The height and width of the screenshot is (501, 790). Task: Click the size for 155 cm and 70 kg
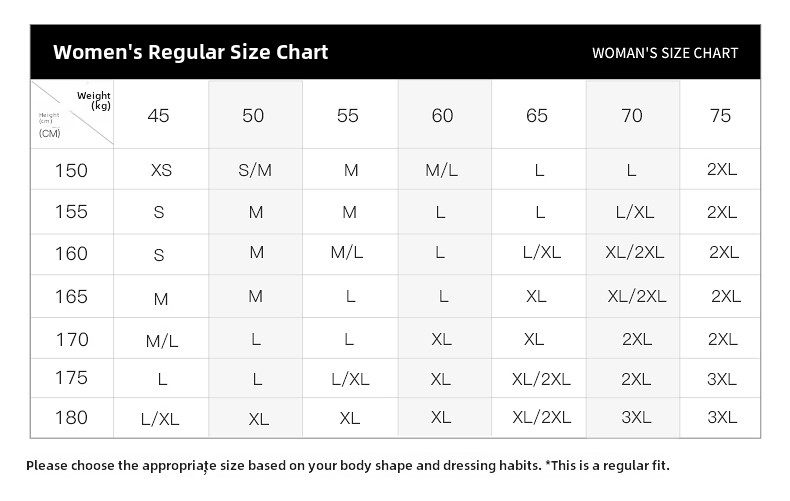click(635, 212)
